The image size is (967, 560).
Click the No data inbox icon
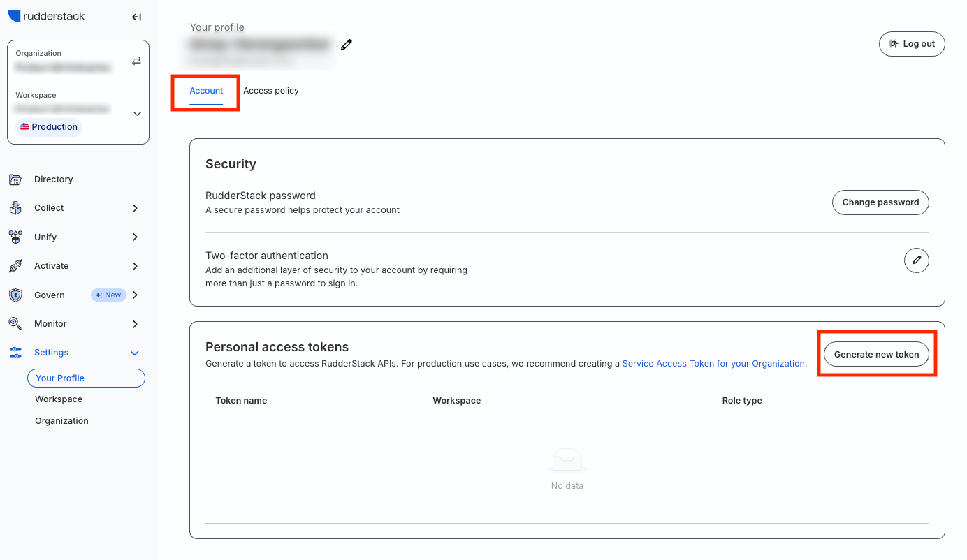point(567,461)
